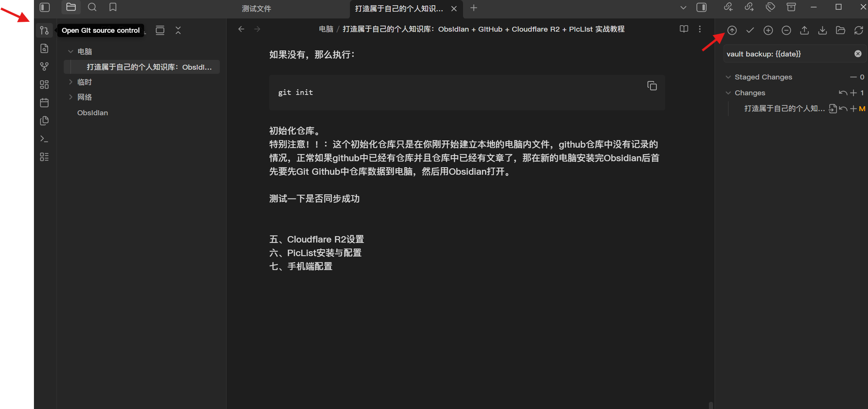Open a new tab
868x409 pixels.
(x=474, y=8)
